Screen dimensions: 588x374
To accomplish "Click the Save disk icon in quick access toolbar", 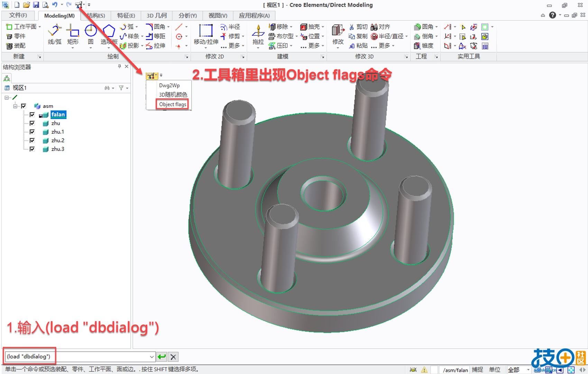I will tap(36, 5).
